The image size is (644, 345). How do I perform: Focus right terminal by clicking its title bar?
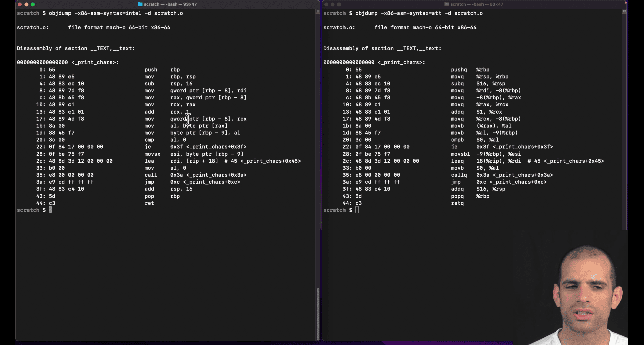476,4
